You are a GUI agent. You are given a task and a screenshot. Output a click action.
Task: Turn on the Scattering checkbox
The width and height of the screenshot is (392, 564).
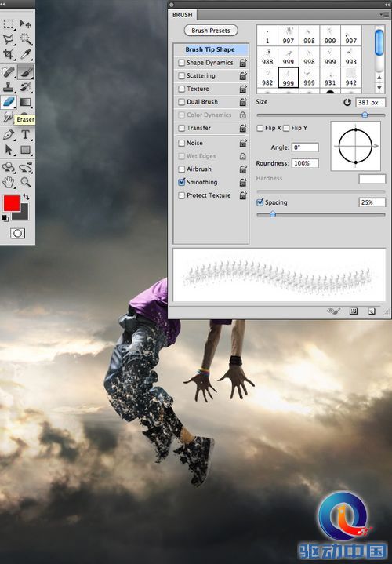(x=182, y=76)
